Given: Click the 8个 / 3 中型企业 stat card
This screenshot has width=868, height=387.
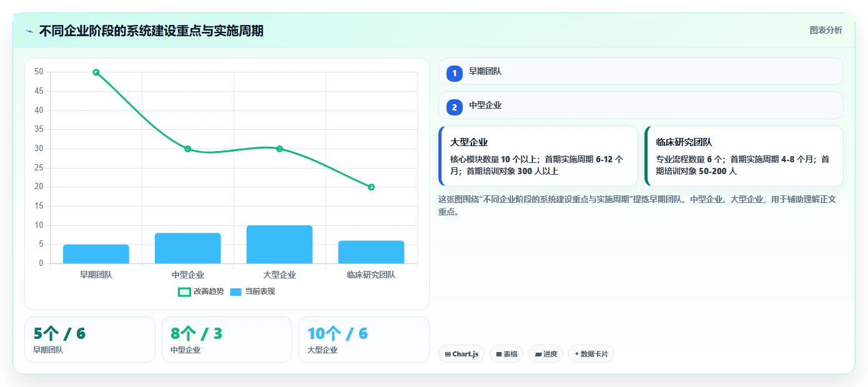Looking at the screenshot, I should point(227,340).
